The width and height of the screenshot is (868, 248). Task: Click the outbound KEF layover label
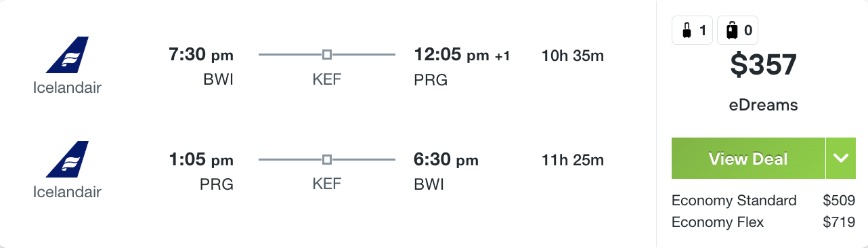click(x=327, y=79)
